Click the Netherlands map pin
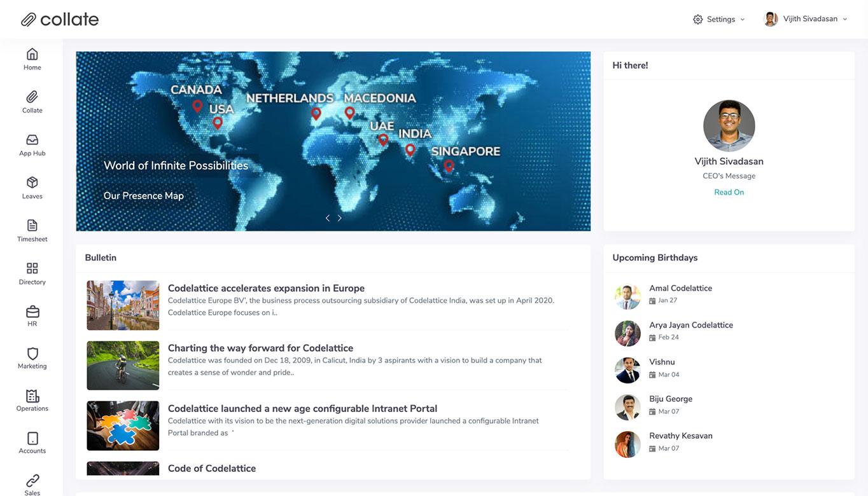The height and width of the screenshot is (496, 868). (x=316, y=114)
